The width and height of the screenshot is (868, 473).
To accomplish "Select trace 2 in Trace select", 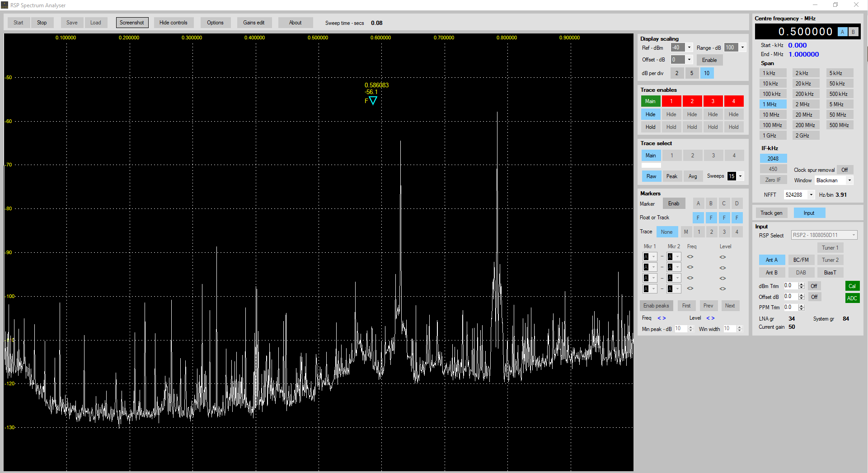I will pyautogui.click(x=692, y=156).
